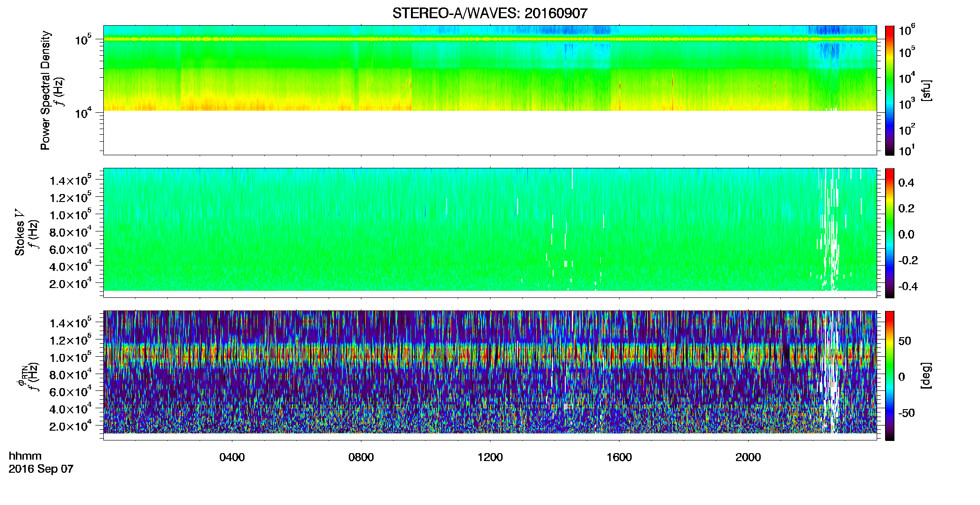Click the hhmm axis format label
The height and width of the screenshot is (505, 980).
[x=25, y=456]
